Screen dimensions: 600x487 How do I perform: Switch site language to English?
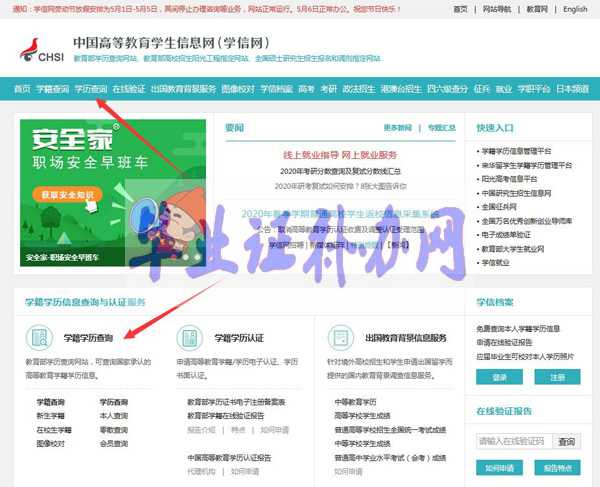click(x=575, y=9)
